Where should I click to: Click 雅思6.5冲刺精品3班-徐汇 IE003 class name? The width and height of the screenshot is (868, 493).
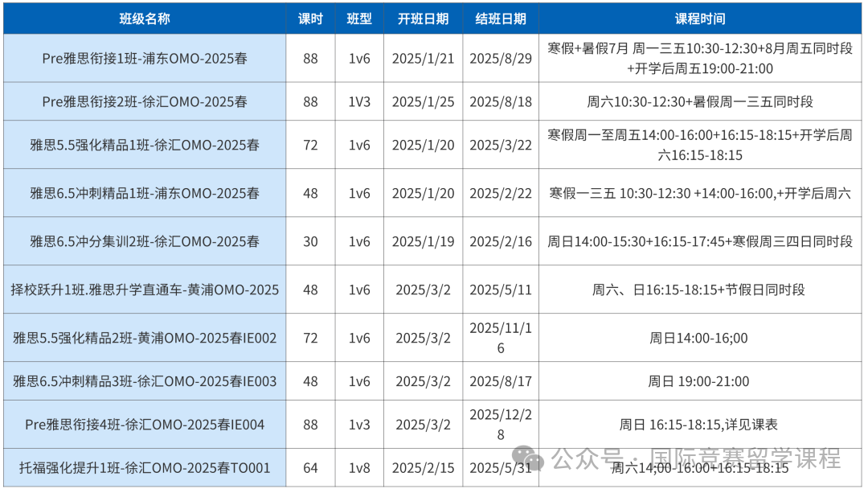(x=145, y=381)
